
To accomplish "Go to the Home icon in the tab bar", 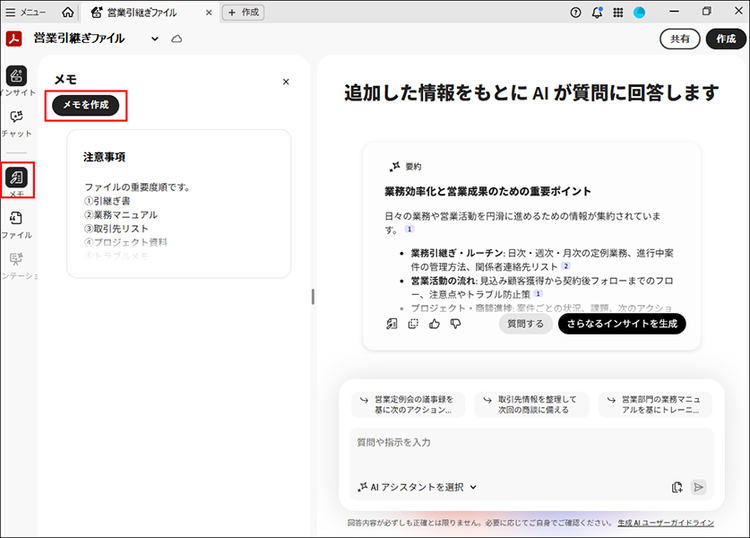I will pyautogui.click(x=67, y=12).
